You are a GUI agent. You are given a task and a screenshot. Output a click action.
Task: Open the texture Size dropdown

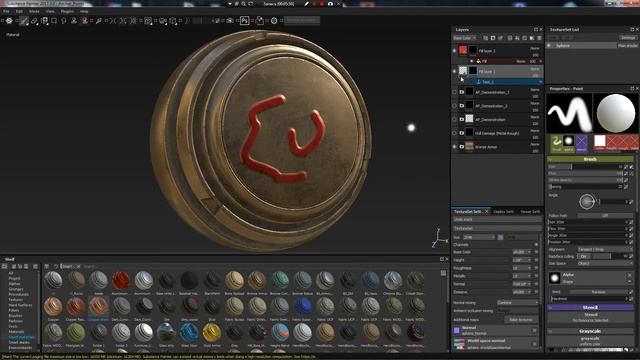(x=479, y=237)
